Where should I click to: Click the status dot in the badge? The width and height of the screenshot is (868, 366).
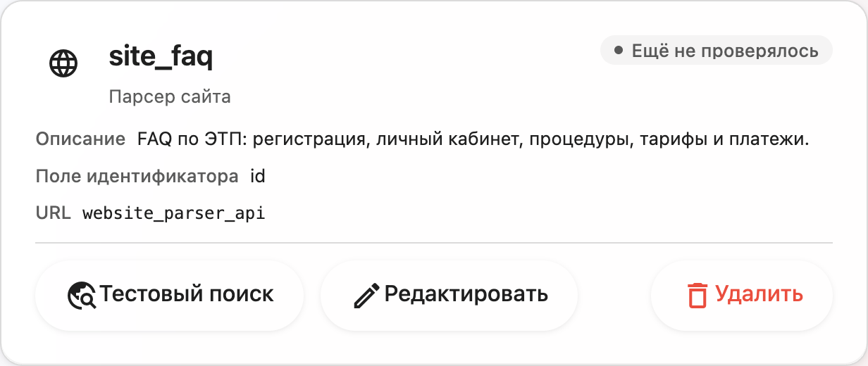(x=619, y=51)
